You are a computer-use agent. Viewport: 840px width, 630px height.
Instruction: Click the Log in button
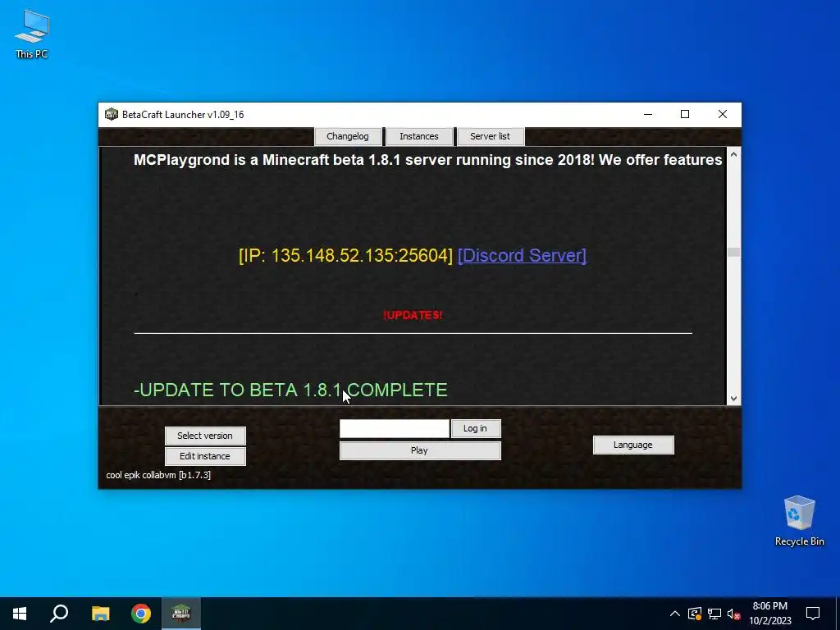(476, 428)
